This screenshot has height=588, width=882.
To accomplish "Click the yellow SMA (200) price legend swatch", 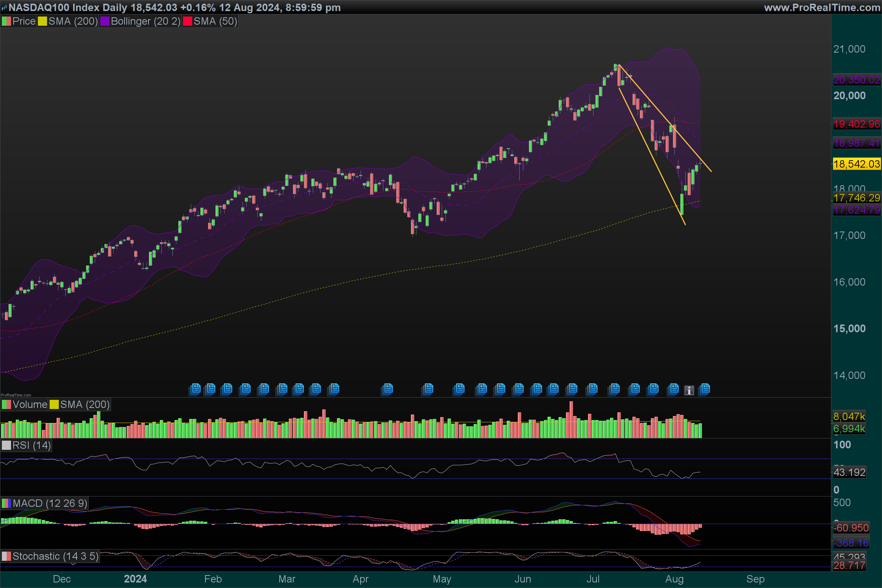I will point(42,21).
